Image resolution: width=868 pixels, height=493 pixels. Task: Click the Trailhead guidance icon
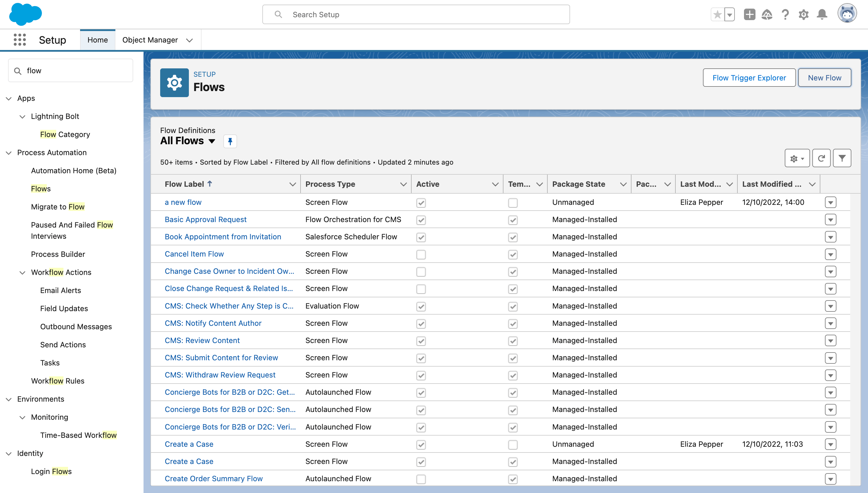(x=767, y=15)
